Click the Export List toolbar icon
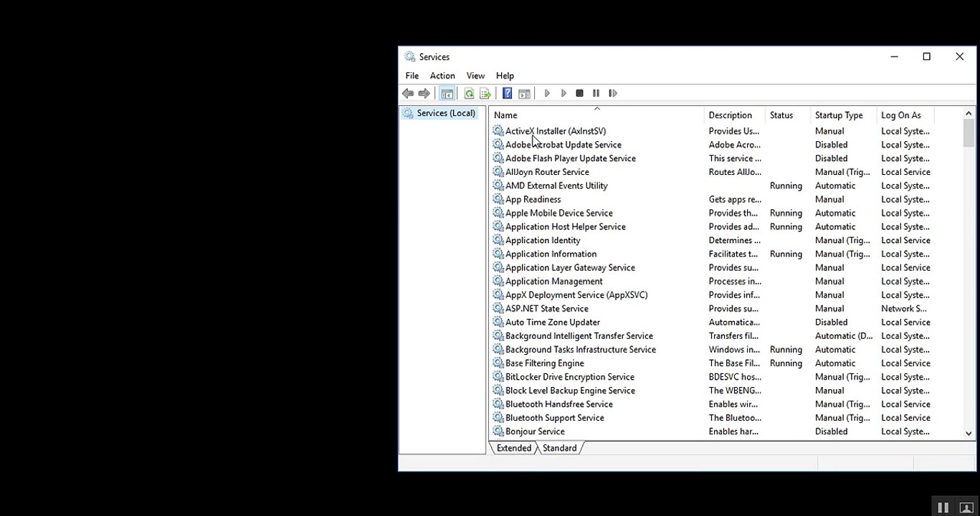The width and height of the screenshot is (980, 516). (x=485, y=93)
